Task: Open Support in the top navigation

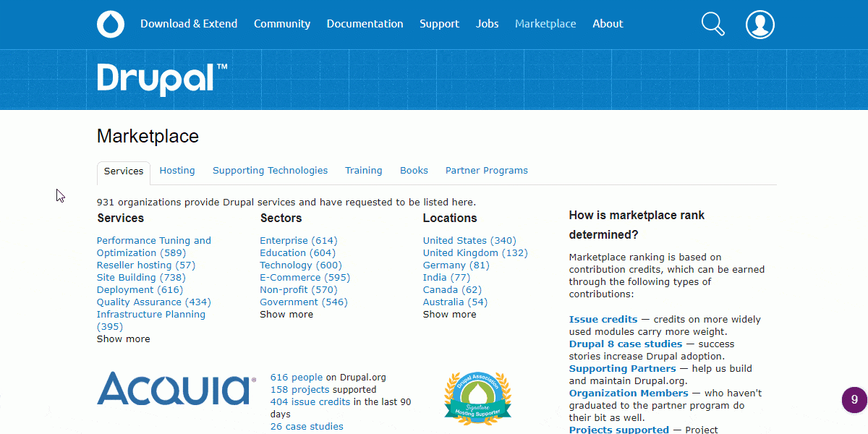Action: [440, 24]
